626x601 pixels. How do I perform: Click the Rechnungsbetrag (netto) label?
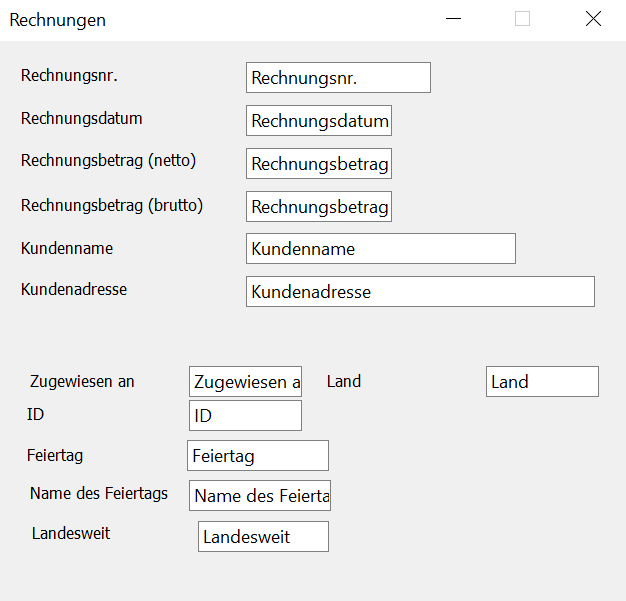tap(108, 161)
